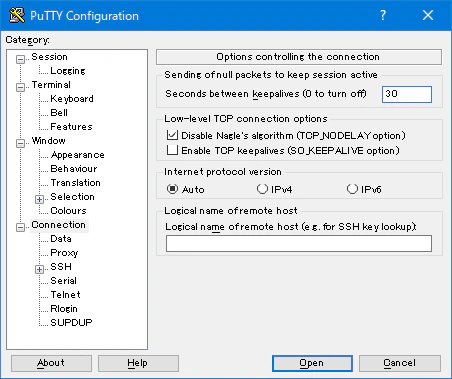This screenshot has height=379, width=452.
Task: Close the PuTTY Configuration dialog
Action: pos(428,15)
